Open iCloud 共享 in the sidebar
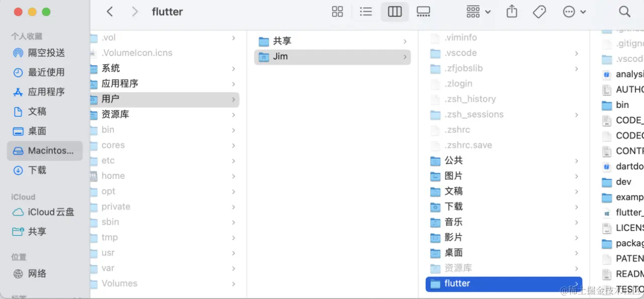 (44, 232)
